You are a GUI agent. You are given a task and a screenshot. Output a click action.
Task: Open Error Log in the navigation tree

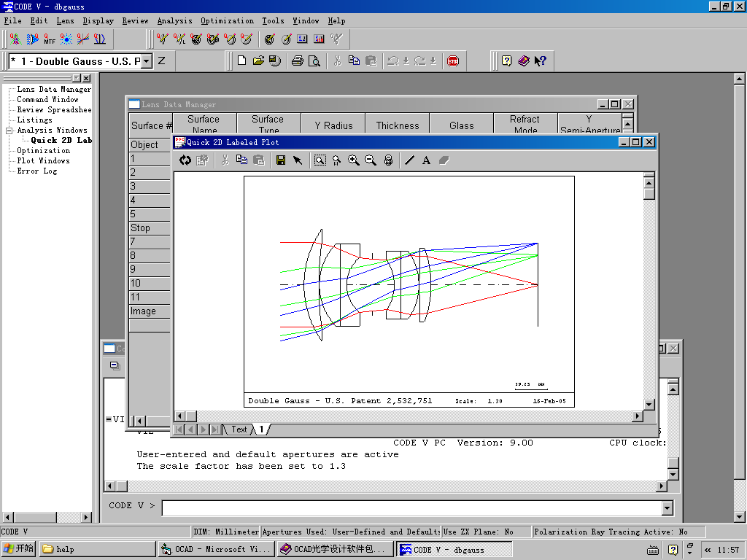pos(39,171)
